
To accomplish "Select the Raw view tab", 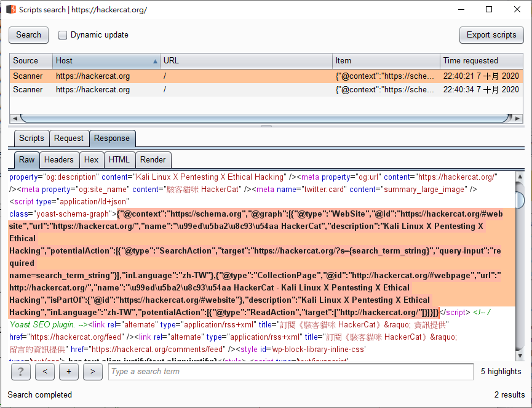I will pos(27,160).
